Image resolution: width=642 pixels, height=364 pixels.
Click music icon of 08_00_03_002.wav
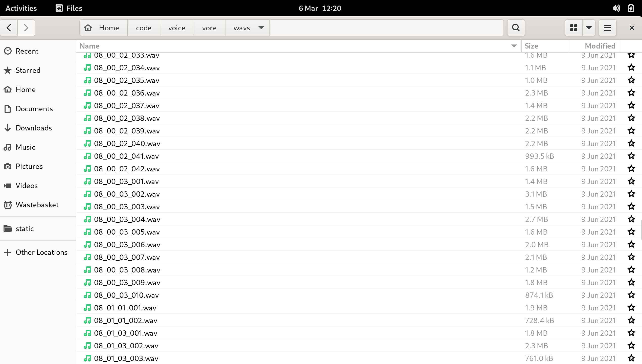[x=87, y=194]
